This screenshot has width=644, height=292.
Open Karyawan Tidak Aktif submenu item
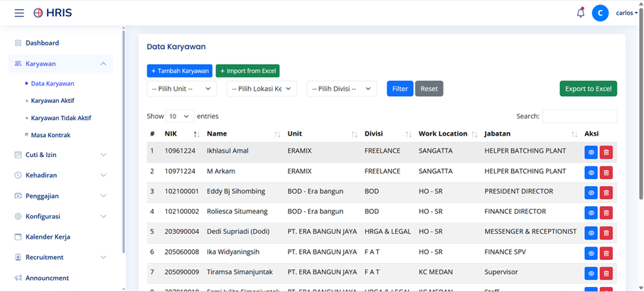(x=61, y=118)
